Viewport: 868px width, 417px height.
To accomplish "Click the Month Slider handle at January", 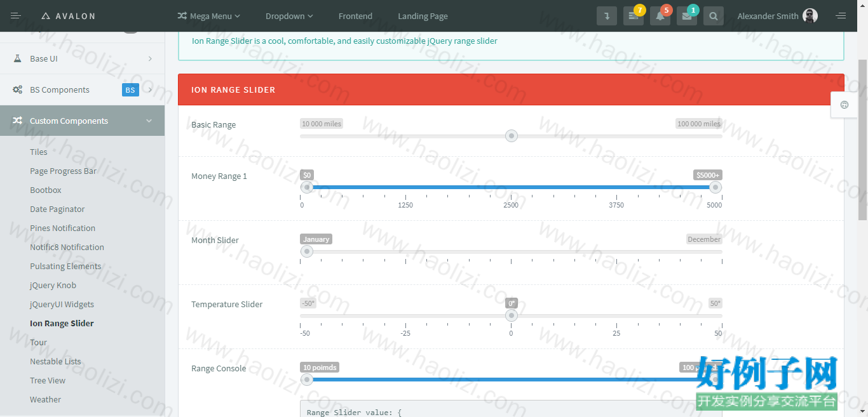I will pyautogui.click(x=307, y=251).
